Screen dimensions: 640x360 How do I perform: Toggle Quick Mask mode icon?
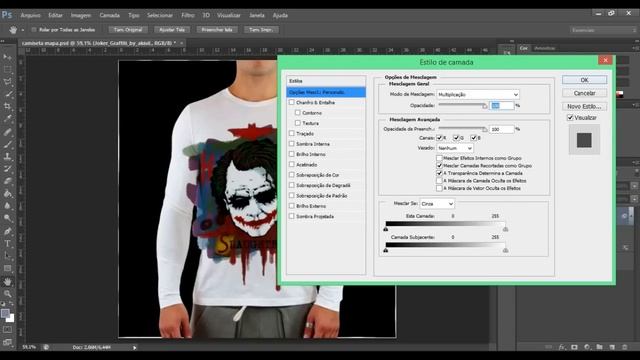coord(7,329)
